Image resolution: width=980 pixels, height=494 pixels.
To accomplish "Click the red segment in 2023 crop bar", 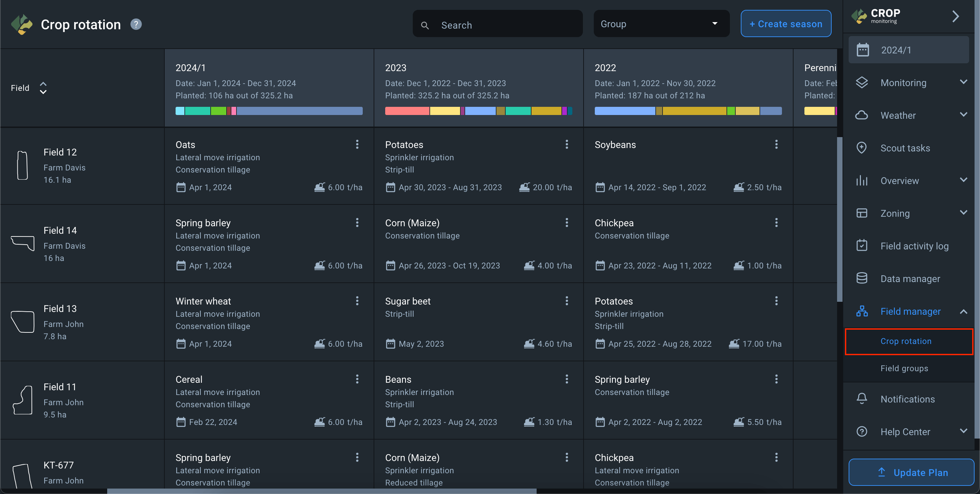I will pyautogui.click(x=407, y=111).
